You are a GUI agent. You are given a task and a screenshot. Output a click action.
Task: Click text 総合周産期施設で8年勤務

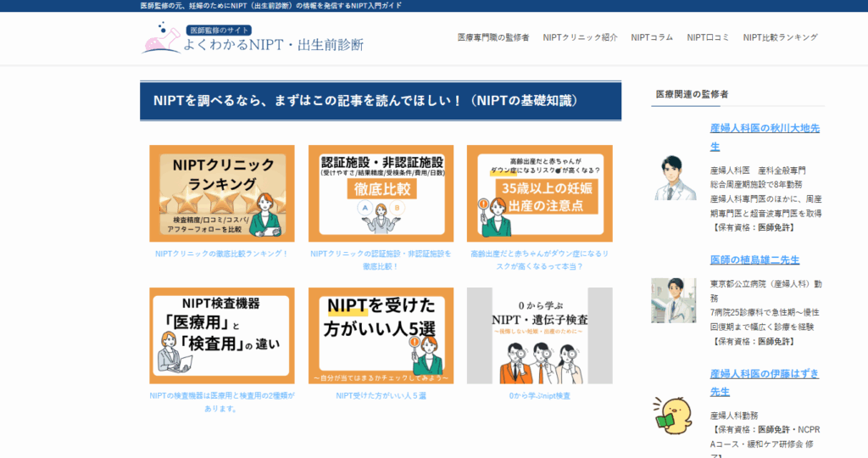[x=756, y=184]
